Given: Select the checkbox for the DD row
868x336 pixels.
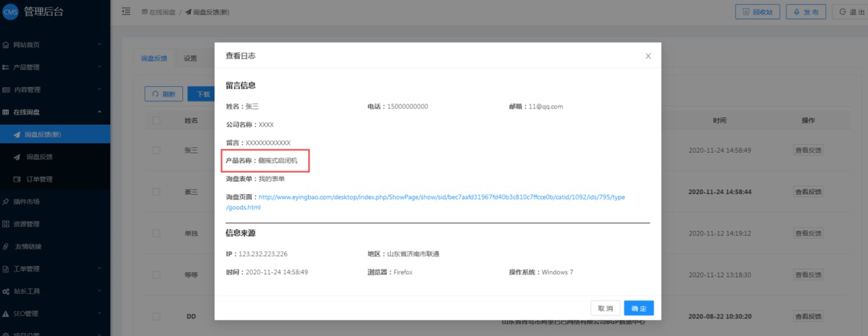Looking at the screenshot, I should 156,316.
